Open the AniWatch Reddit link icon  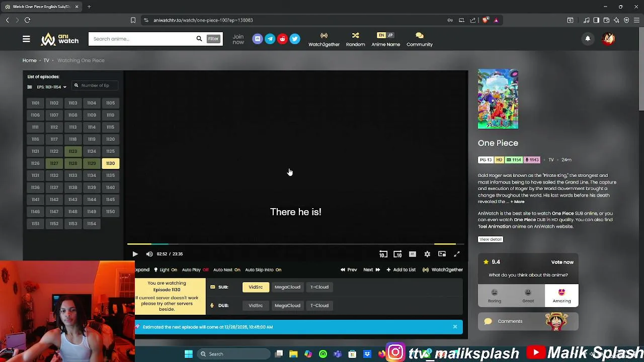tap(282, 39)
